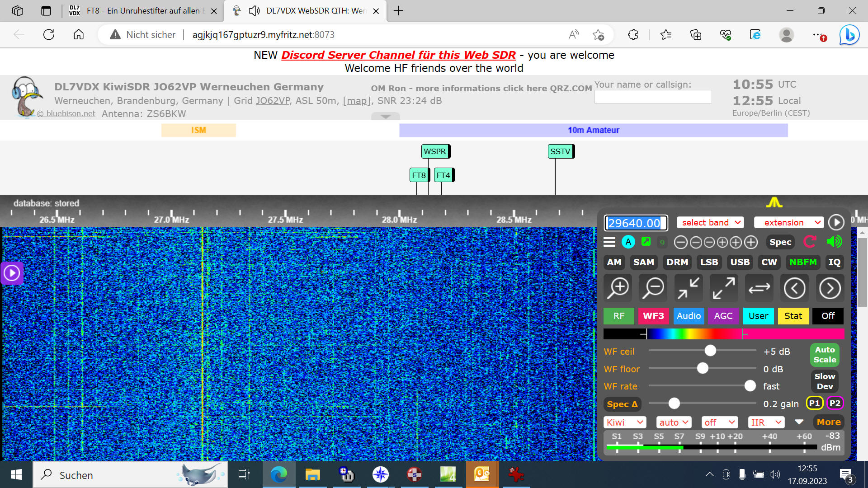The height and width of the screenshot is (488, 868).
Task: Toggle Auto Scale for the waterfall
Action: [825, 355]
